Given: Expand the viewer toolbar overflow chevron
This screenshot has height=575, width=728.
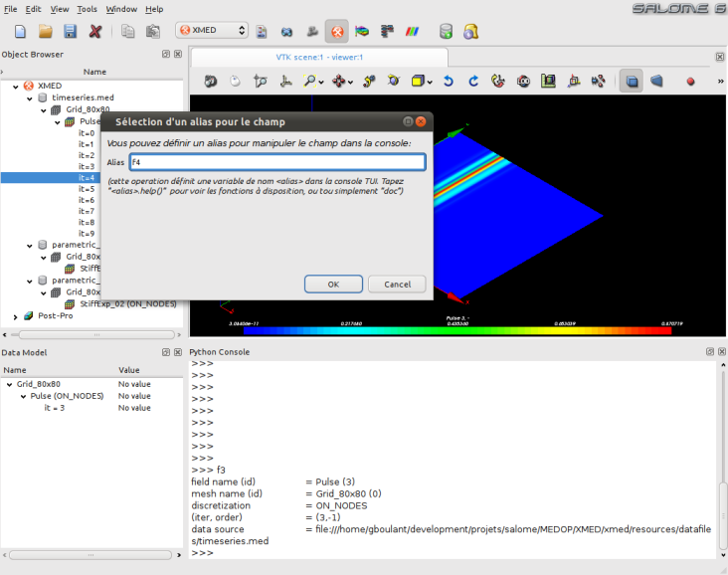Looking at the screenshot, I should click(721, 82).
